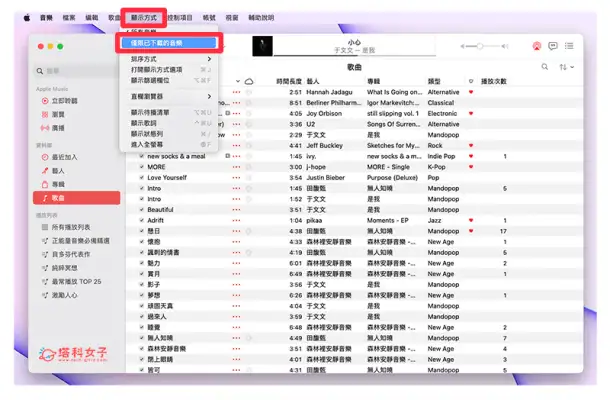
Task: Open the Up Next queue list icon
Action: click(569, 46)
